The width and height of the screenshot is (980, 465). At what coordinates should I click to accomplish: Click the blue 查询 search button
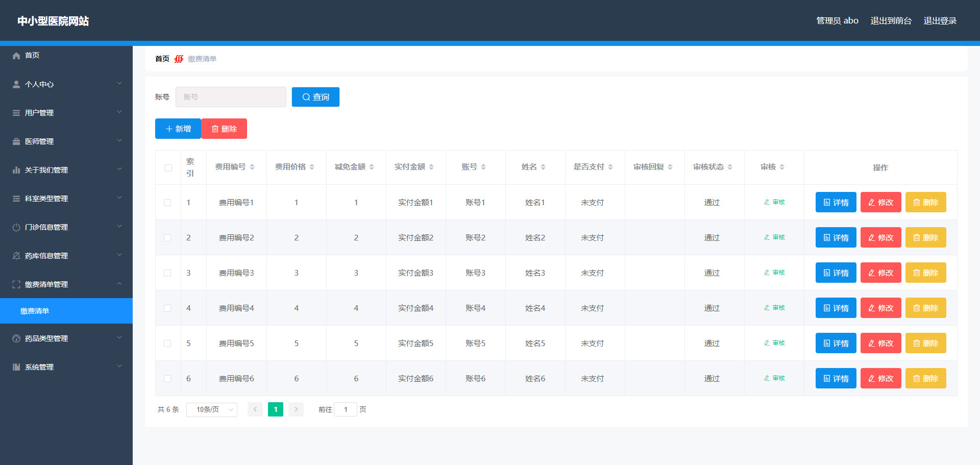click(x=315, y=97)
